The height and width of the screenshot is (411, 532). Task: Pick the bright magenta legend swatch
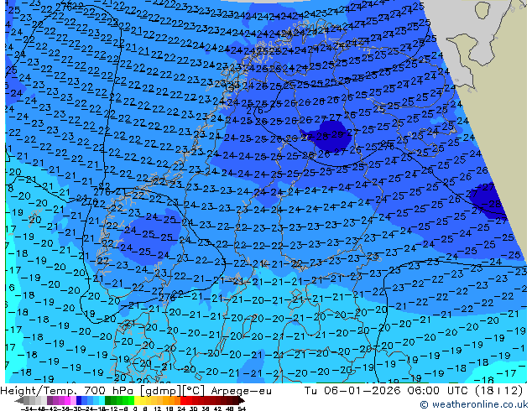coord(67,400)
